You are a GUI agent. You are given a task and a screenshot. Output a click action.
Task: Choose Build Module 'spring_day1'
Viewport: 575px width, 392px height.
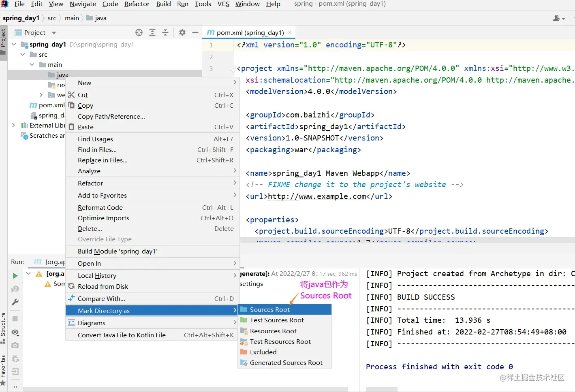pos(152,251)
